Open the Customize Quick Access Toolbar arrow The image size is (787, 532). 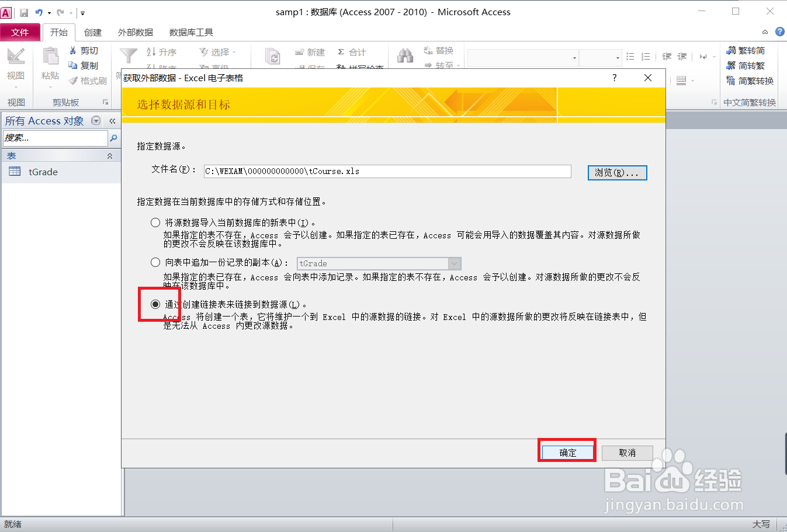tap(82, 13)
